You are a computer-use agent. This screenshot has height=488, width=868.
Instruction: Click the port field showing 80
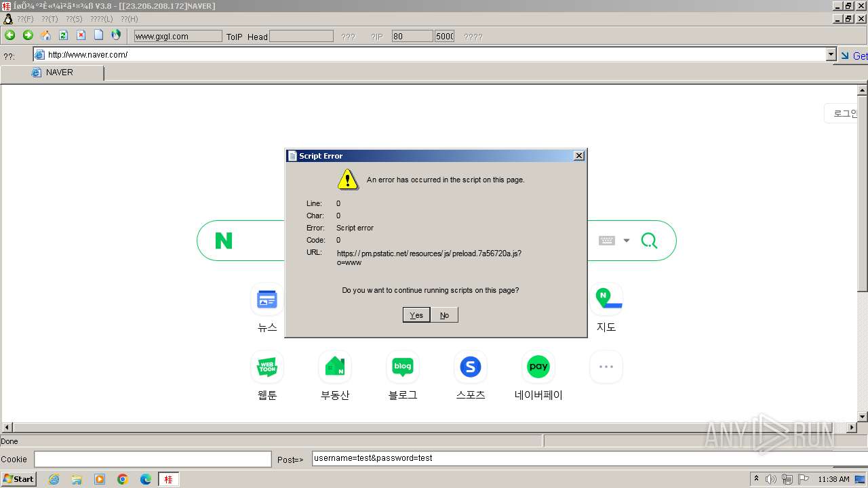point(412,36)
